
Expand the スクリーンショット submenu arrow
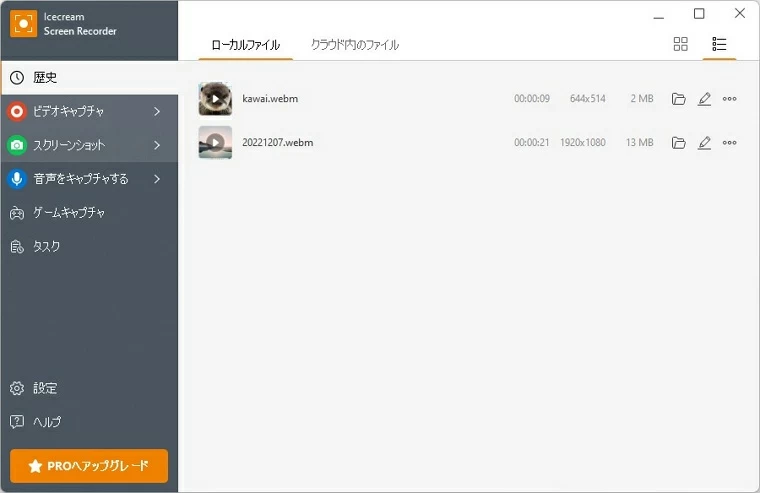pos(157,145)
